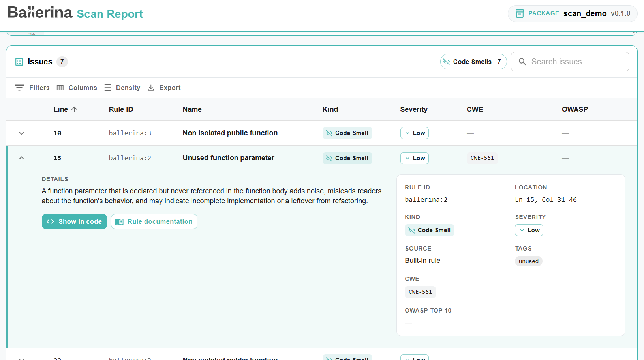Click the Severity column header
The image size is (644, 360).
pos(414,109)
